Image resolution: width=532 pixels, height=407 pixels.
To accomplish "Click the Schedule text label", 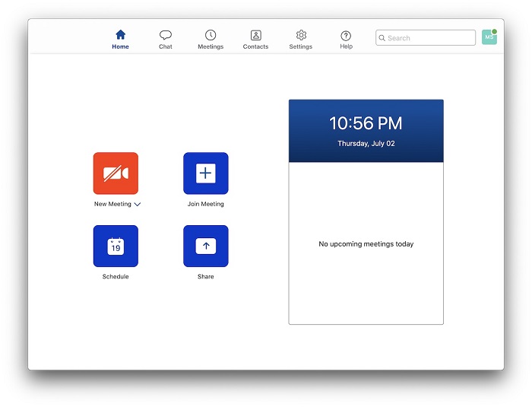I will 116,277.
